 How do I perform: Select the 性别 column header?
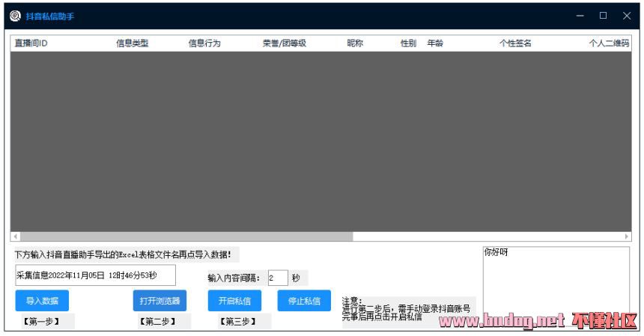click(x=408, y=43)
